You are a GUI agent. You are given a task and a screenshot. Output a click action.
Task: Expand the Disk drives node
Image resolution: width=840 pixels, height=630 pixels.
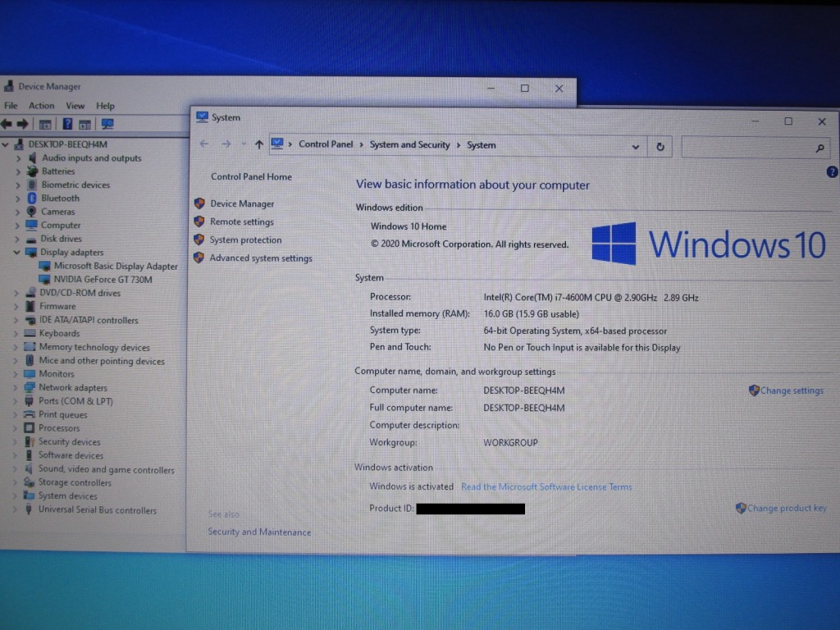(17, 239)
